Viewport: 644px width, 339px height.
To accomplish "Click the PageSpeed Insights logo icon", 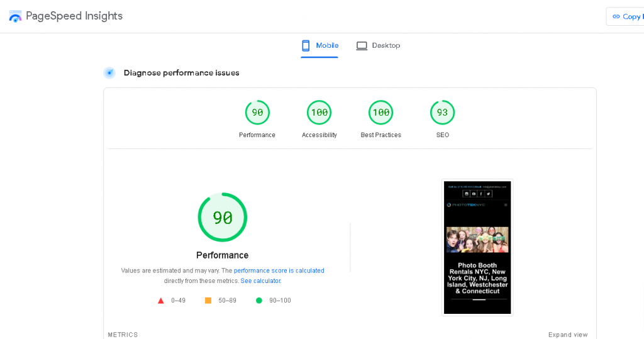I will (15, 16).
